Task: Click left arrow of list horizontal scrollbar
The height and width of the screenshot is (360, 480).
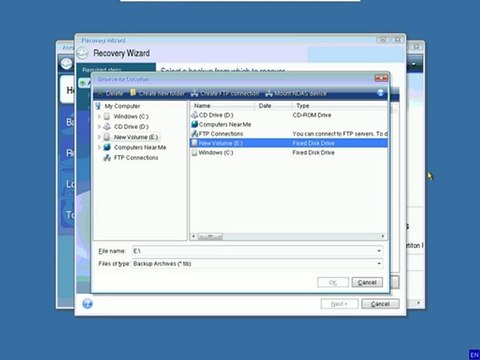Action: pos(194,236)
